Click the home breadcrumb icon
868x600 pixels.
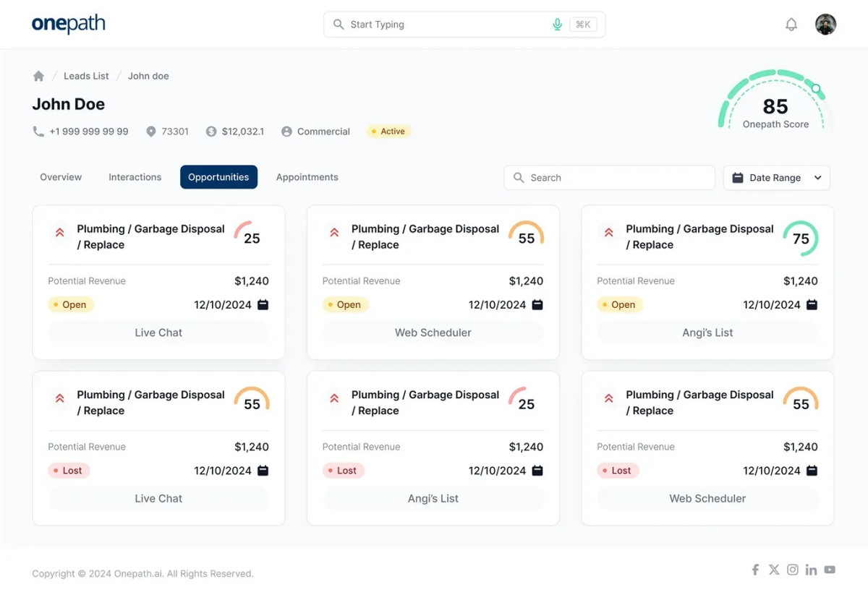coord(38,75)
